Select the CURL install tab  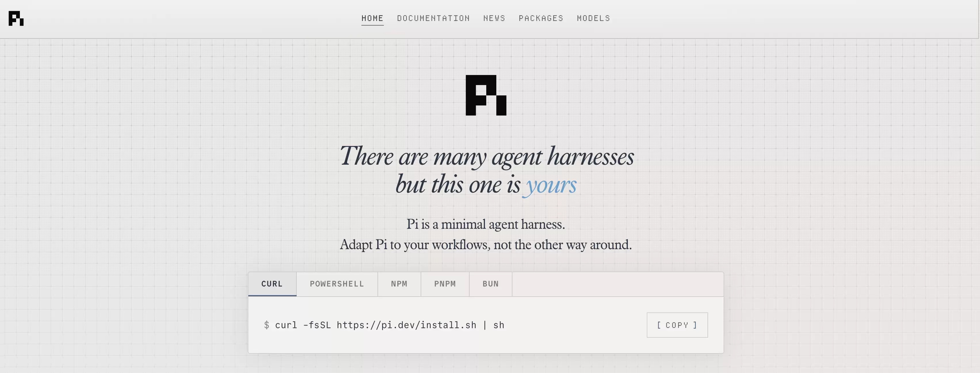pos(272,284)
